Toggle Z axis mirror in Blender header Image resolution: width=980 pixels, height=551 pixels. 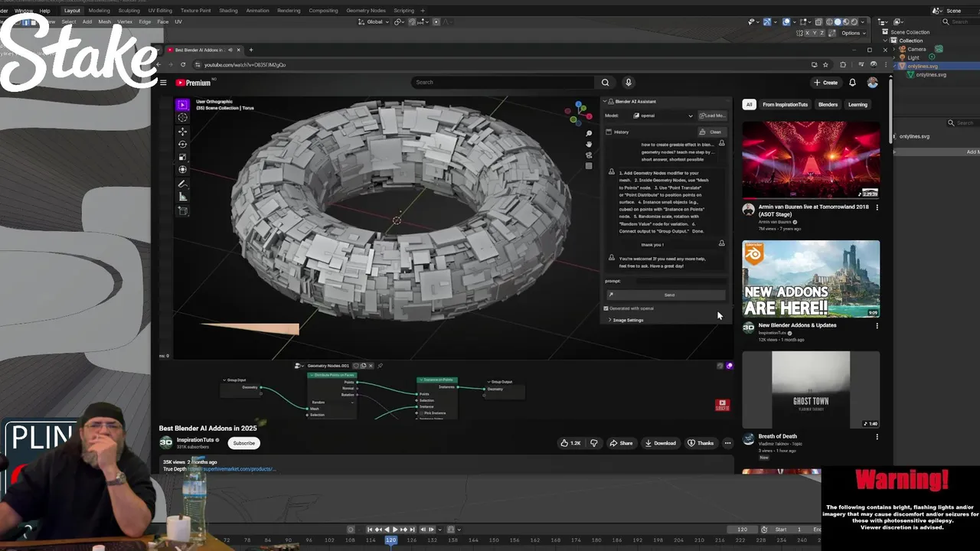pyautogui.click(x=822, y=33)
